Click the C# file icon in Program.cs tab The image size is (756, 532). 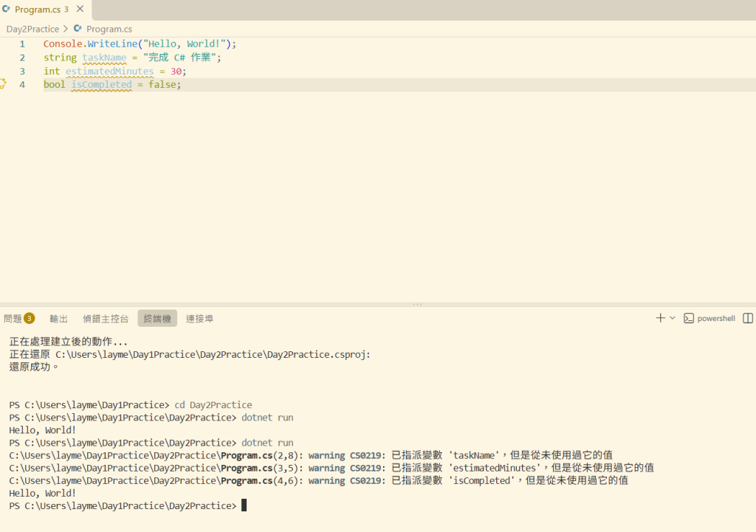6,9
